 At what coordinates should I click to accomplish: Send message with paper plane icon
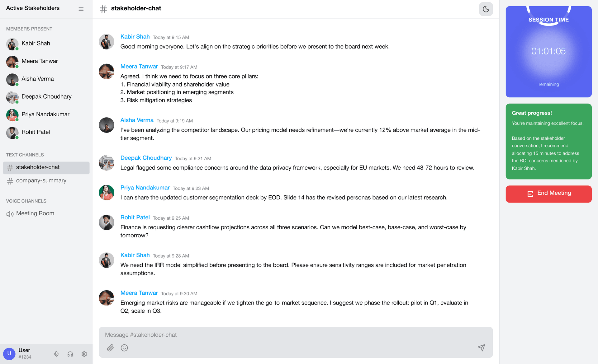481,348
